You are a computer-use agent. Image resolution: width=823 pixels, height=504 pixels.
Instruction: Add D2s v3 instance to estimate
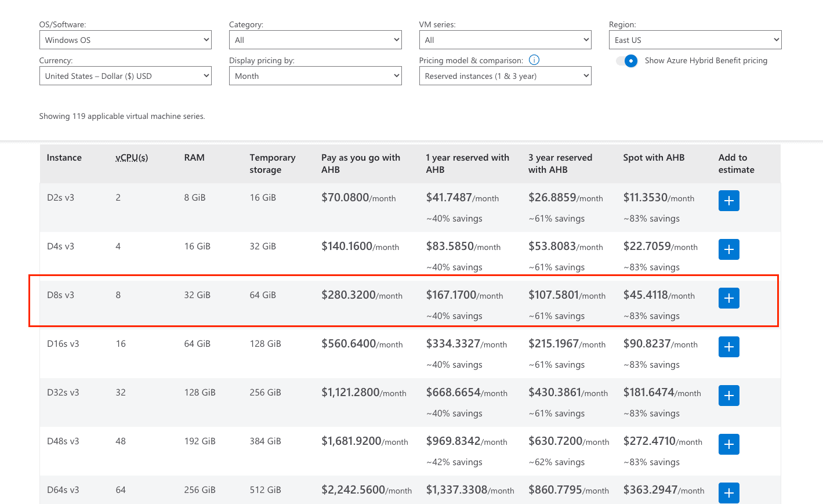point(728,201)
